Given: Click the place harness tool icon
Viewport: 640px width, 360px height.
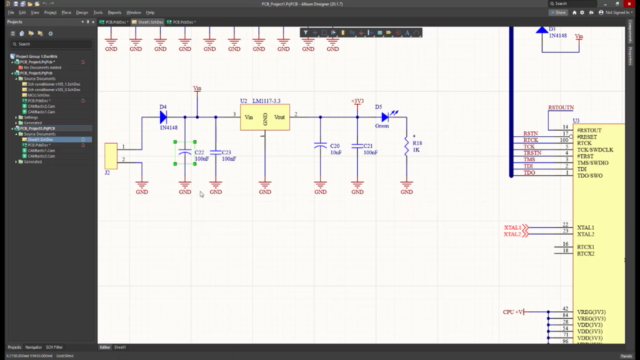Looking at the screenshot, I should (370, 33).
